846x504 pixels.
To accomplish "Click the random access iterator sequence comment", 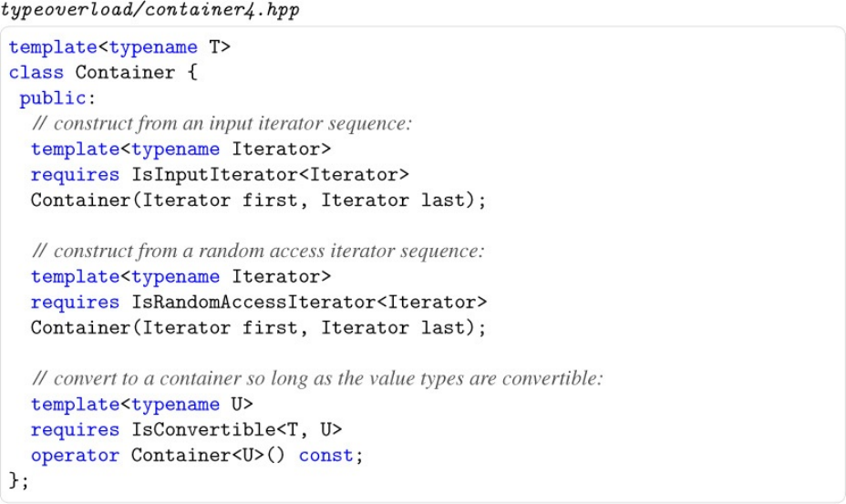I will coord(258,251).
